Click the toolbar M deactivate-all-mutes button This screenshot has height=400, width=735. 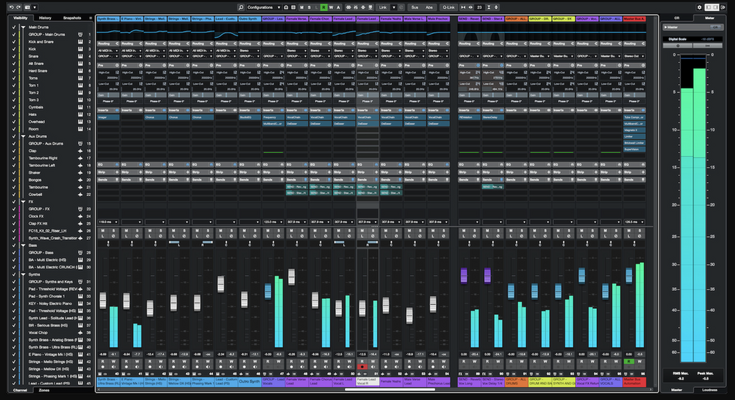point(302,8)
